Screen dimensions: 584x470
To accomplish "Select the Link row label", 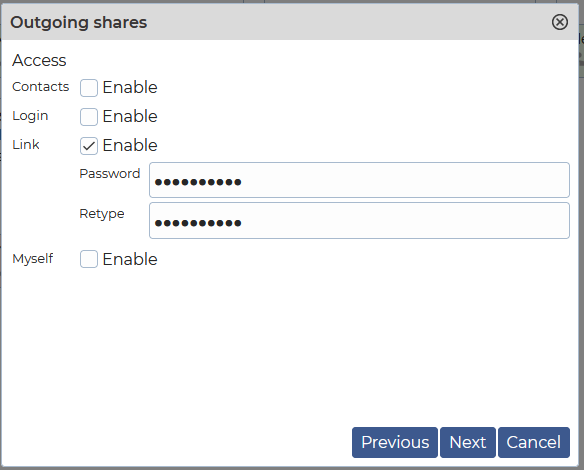I will pos(26,145).
